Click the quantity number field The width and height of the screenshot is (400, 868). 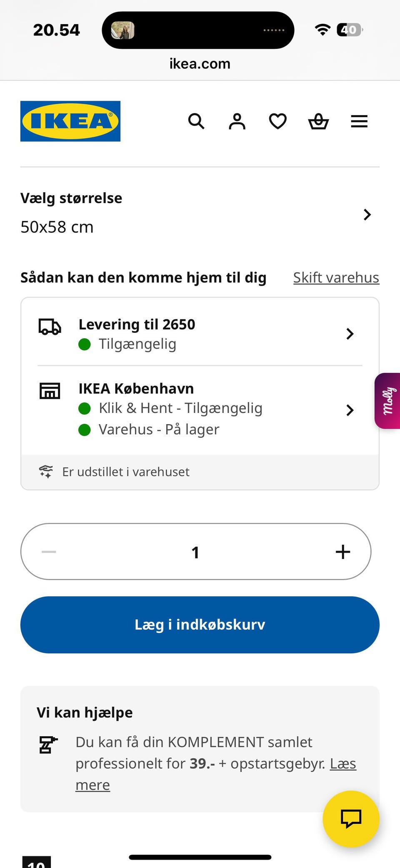coord(195,552)
